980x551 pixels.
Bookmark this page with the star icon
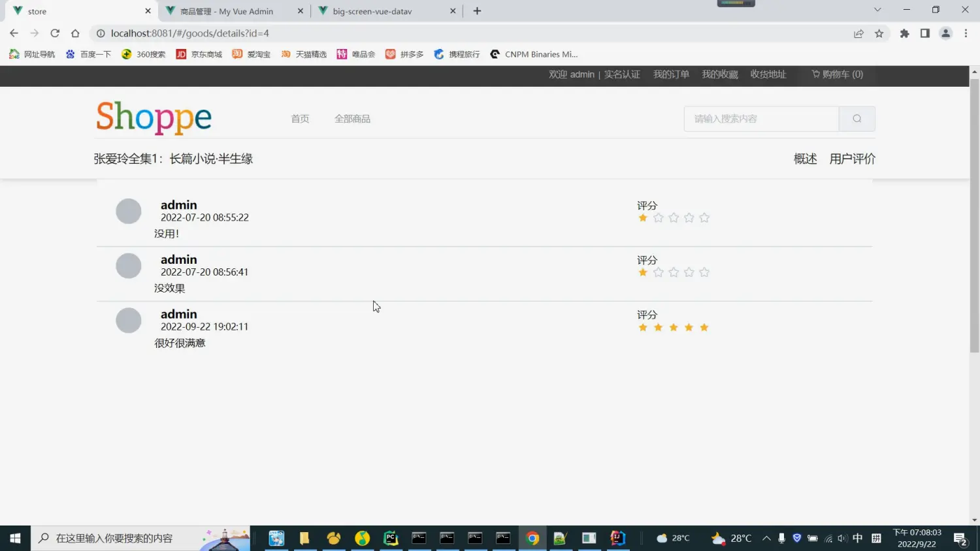coord(879,33)
